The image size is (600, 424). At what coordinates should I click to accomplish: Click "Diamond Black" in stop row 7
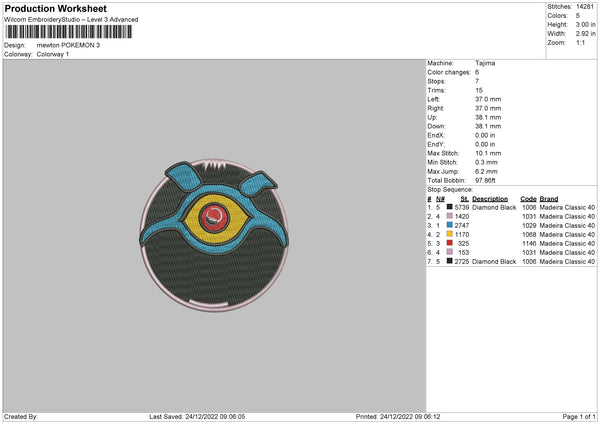494,262
